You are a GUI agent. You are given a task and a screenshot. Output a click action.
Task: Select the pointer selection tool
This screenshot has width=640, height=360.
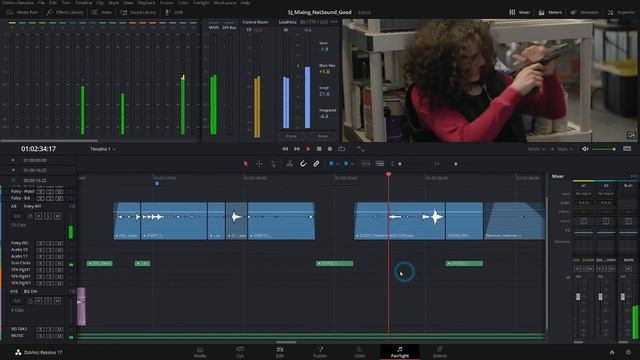246,164
